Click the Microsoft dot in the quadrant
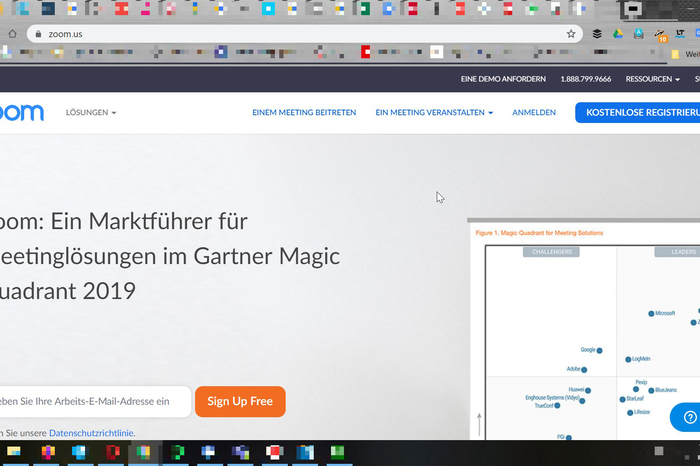700x466 pixels. point(651,314)
